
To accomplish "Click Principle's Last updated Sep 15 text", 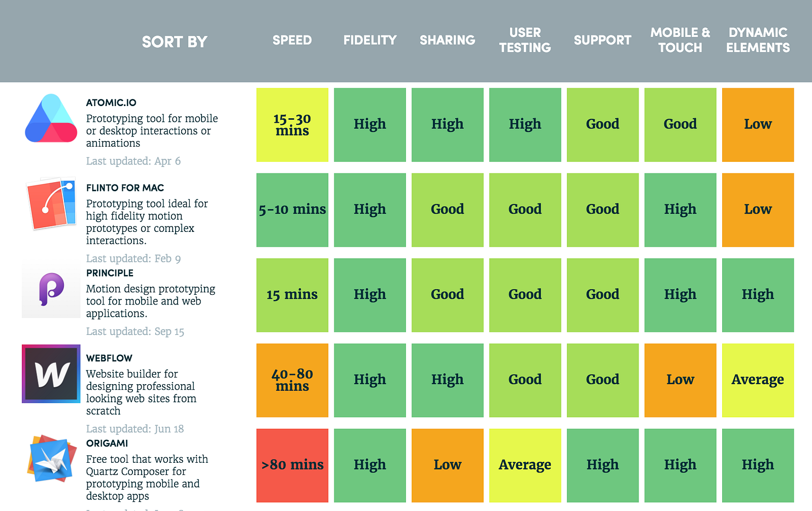I will point(134,331).
